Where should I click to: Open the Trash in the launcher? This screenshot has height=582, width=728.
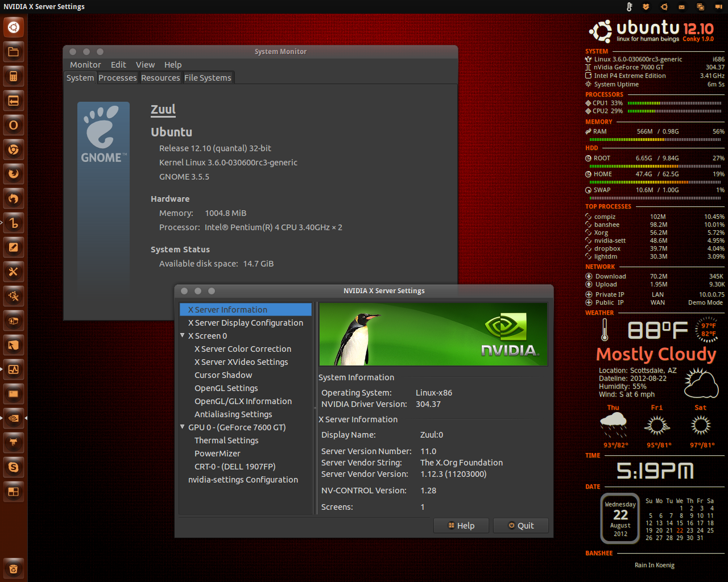[14, 568]
